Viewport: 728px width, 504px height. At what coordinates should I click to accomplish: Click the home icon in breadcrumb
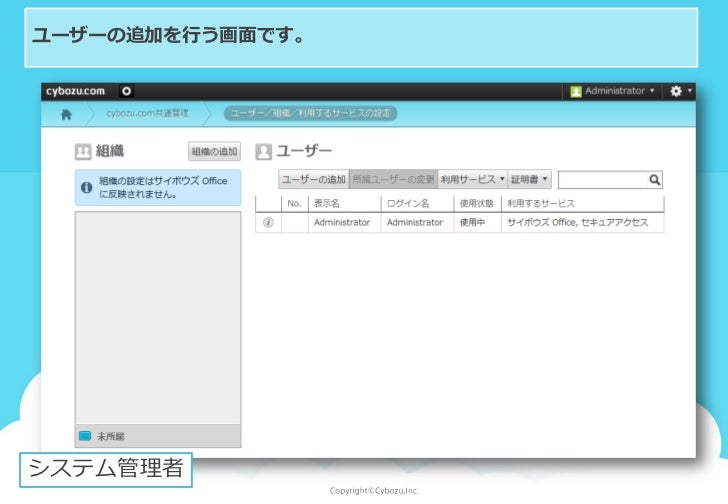coord(66,114)
